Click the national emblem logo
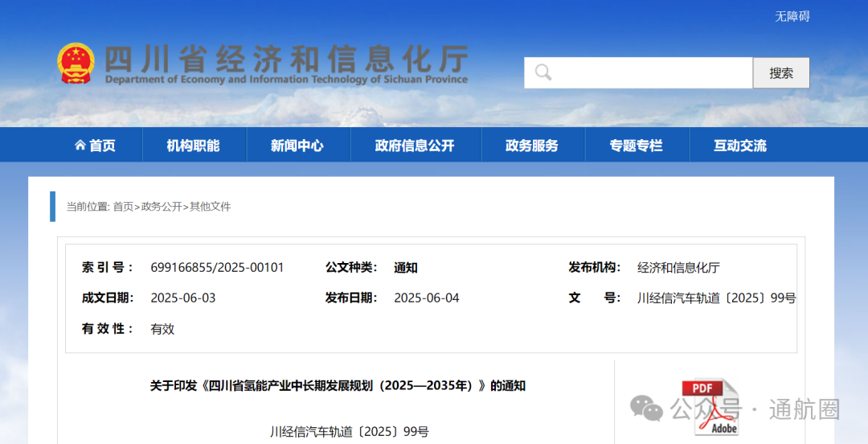The image size is (868, 444). pyautogui.click(x=76, y=64)
